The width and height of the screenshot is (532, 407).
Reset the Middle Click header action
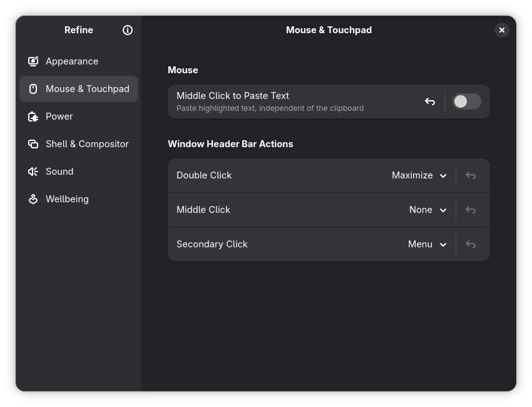(x=471, y=210)
